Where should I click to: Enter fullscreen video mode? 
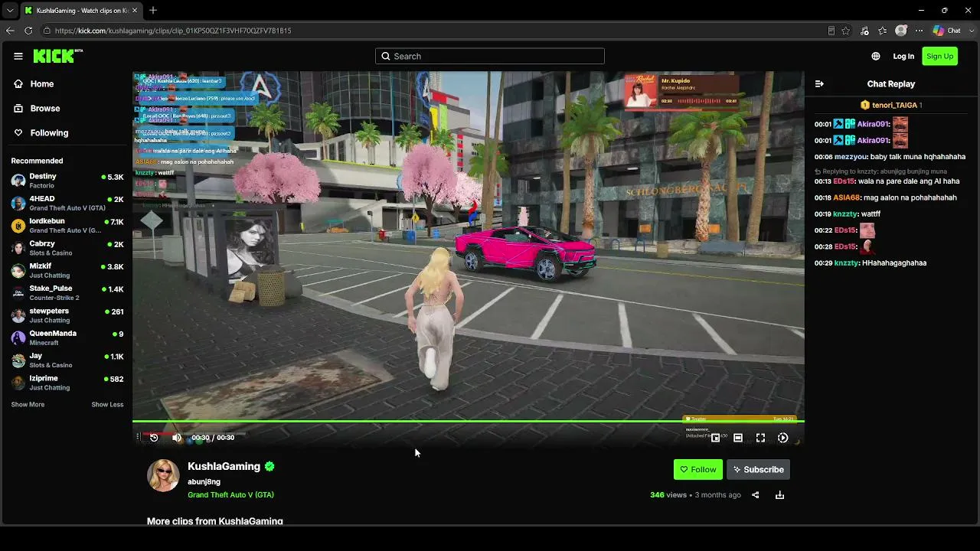click(760, 438)
